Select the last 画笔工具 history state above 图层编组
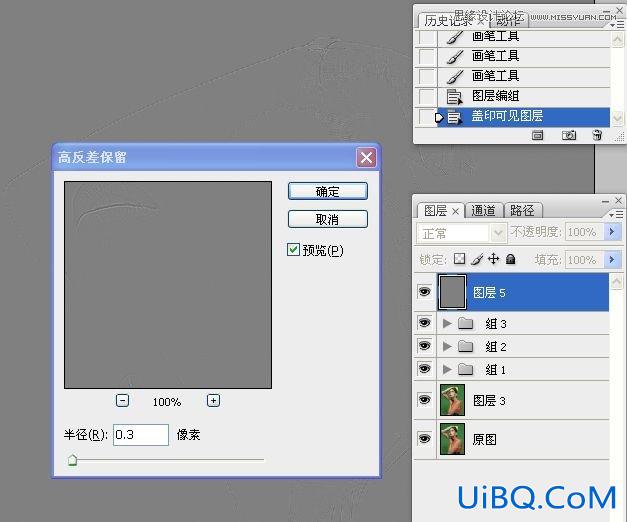 [x=524, y=76]
